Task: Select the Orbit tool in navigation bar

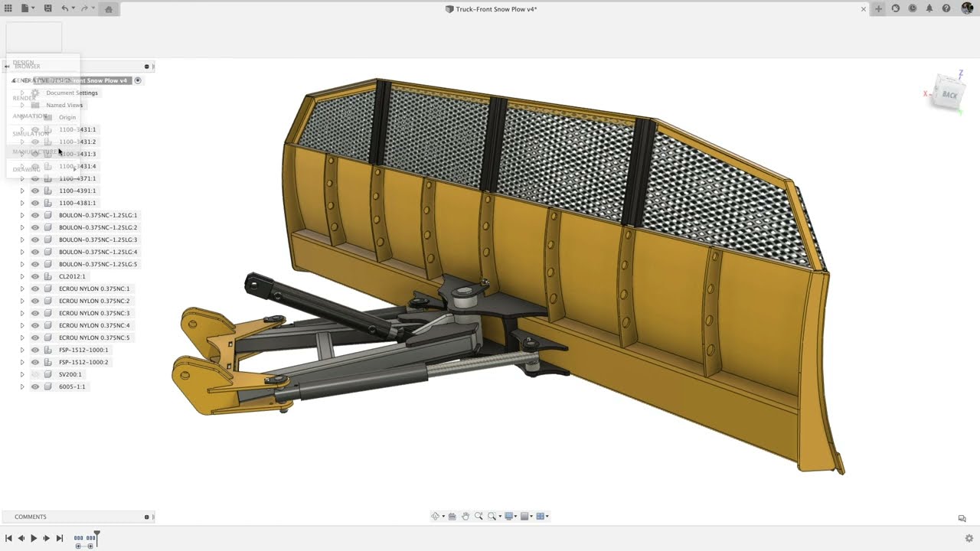Action: coord(435,517)
